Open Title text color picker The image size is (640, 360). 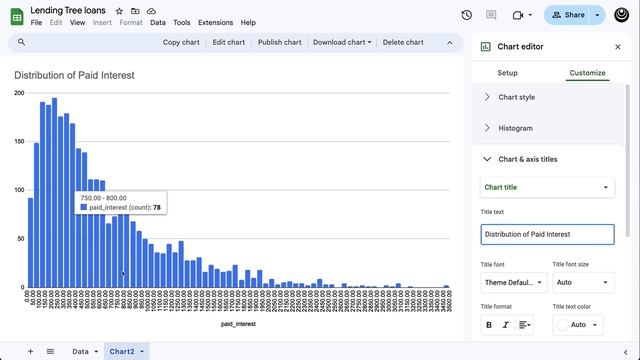[x=577, y=325]
